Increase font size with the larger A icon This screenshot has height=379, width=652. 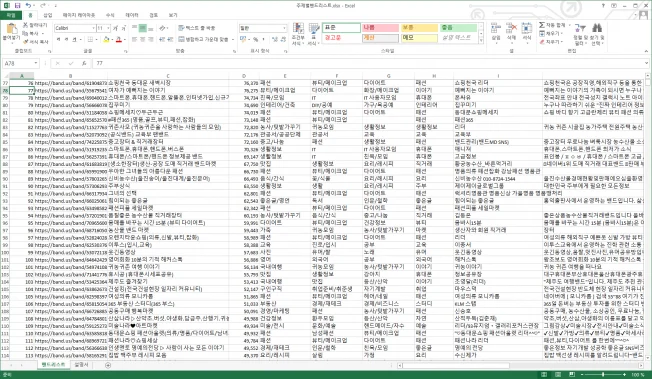[116, 28]
